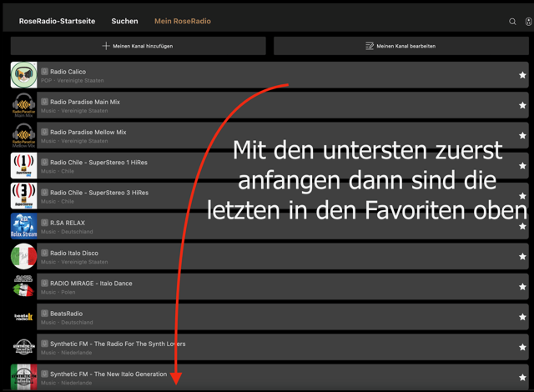Click microphone icon beside Radio Paradise Main Mix
The height and width of the screenshot is (392, 534).
[44, 102]
